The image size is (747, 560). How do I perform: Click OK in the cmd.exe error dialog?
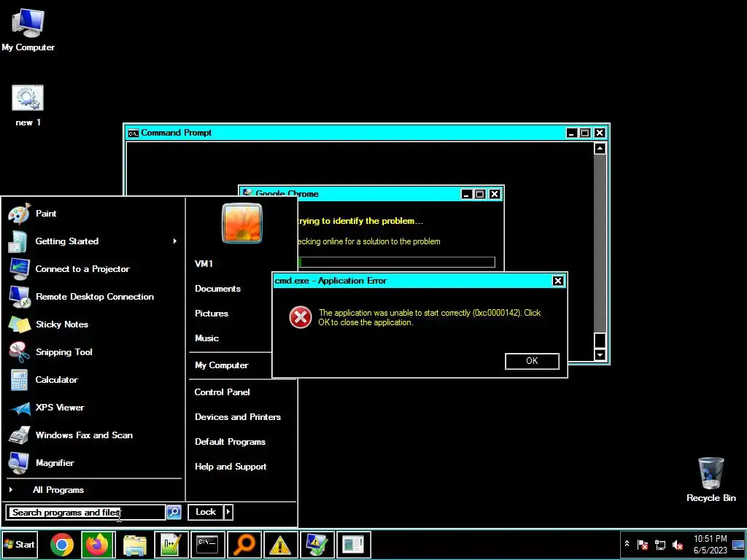[x=532, y=361]
